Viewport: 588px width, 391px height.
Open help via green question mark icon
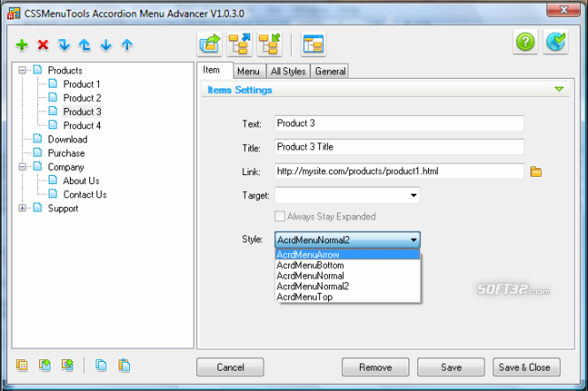(525, 42)
